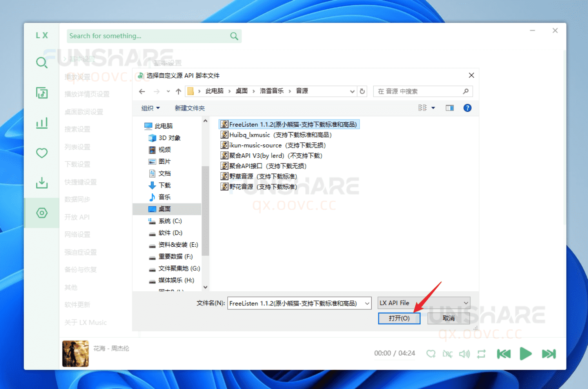Create a folder with 新建文件夹 button
Viewport: 588px width, 389px height.
pos(190,108)
